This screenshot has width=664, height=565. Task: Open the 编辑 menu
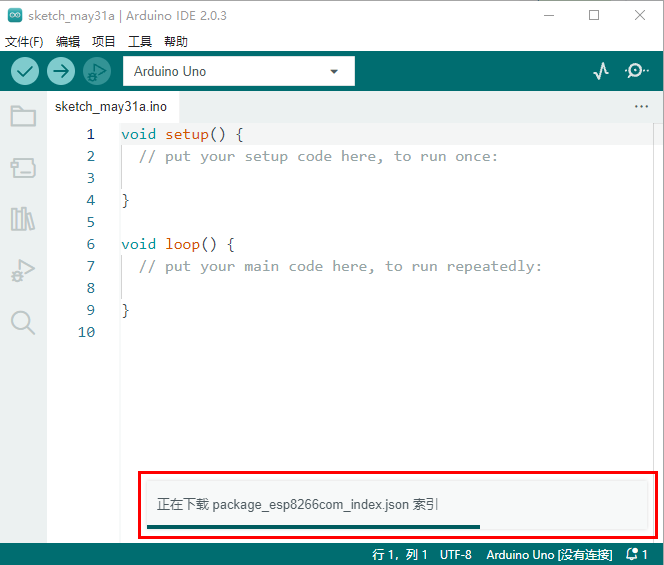[68, 42]
